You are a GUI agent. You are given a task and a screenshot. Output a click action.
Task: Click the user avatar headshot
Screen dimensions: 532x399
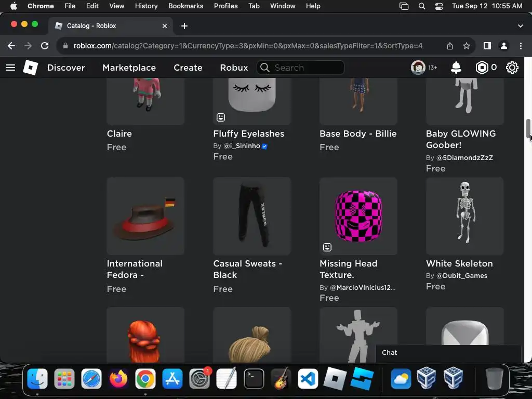point(418,68)
